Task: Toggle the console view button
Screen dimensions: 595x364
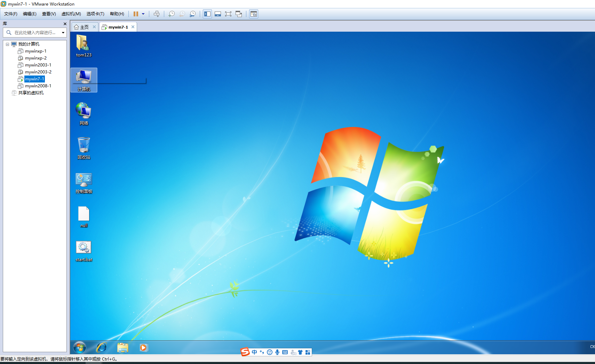Action: coord(254,14)
